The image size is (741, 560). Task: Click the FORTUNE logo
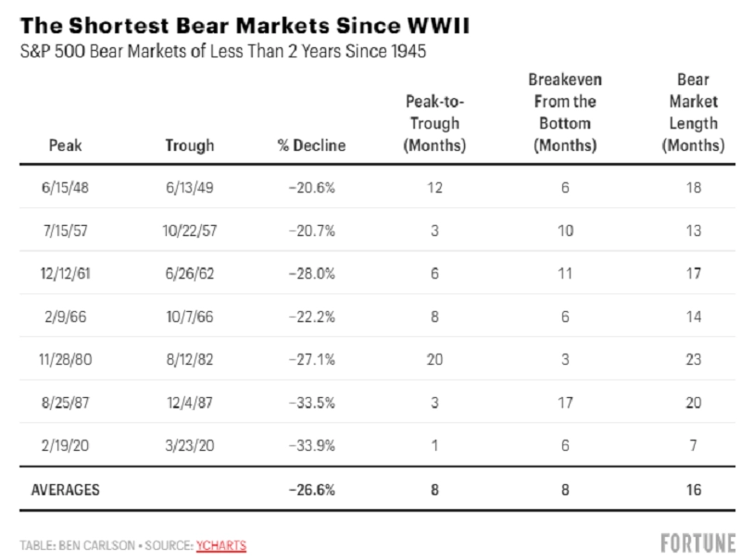click(x=698, y=543)
